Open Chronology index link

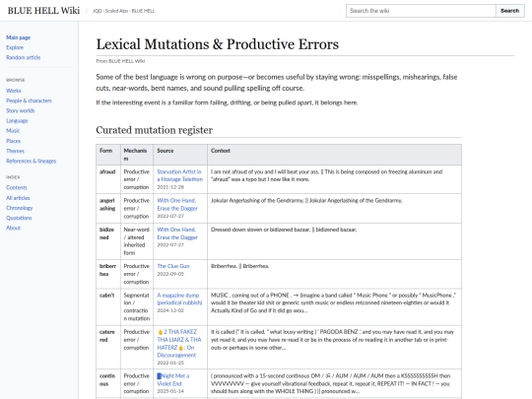[x=20, y=208]
